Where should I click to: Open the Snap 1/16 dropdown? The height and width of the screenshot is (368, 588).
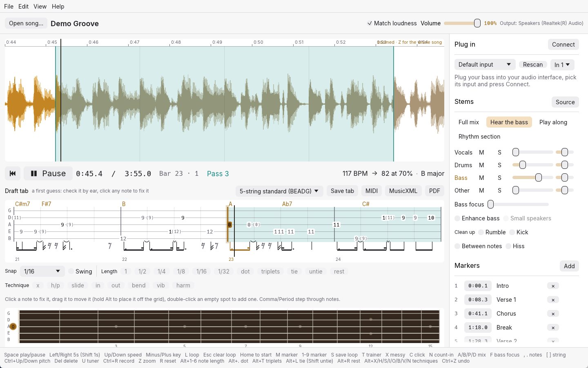click(42, 272)
